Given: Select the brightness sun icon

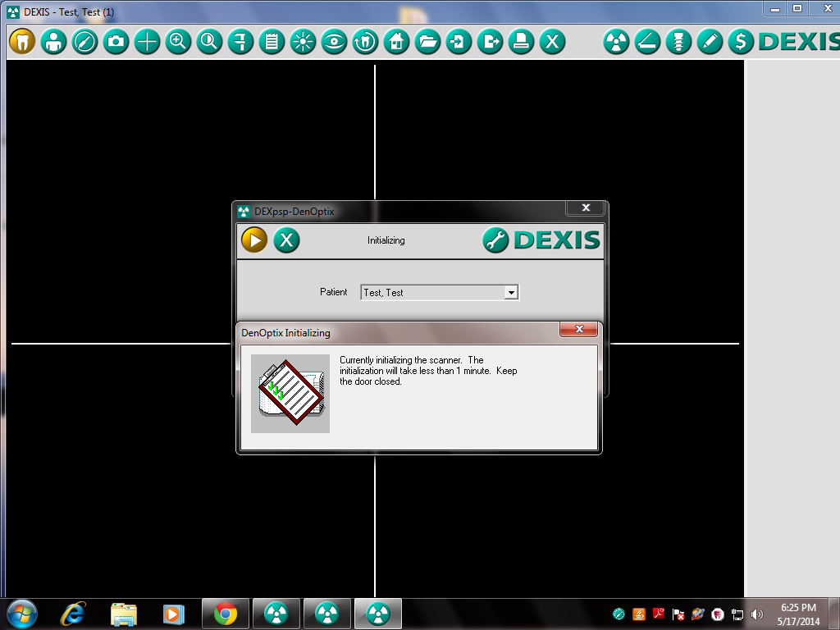Looking at the screenshot, I should pyautogui.click(x=303, y=41).
